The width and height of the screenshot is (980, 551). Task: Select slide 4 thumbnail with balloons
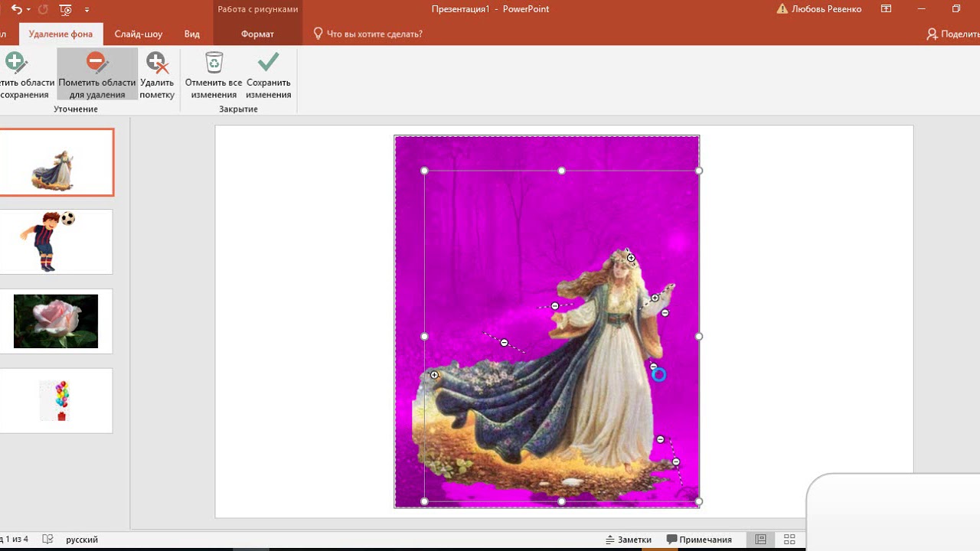(x=56, y=401)
